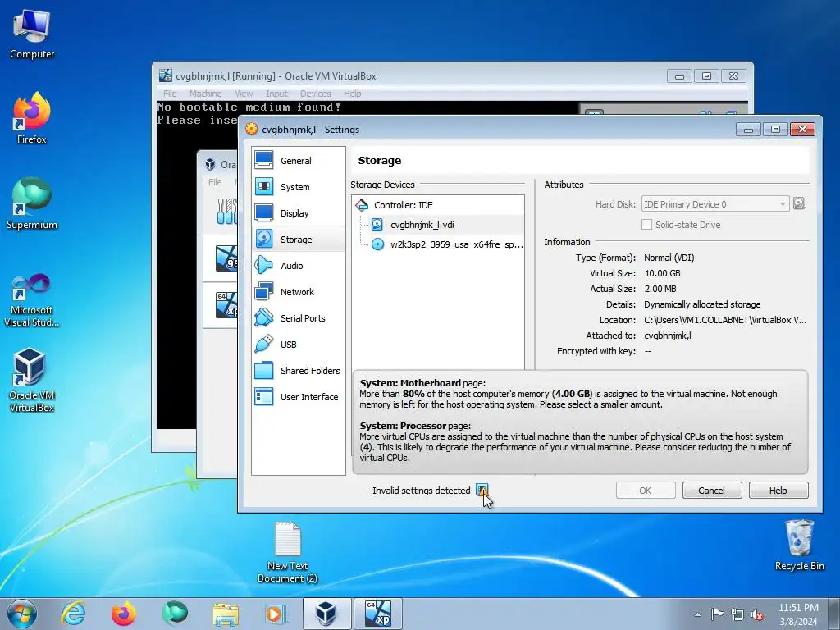Open the Network settings page
The width and height of the screenshot is (840, 630).
click(x=298, y=292)
